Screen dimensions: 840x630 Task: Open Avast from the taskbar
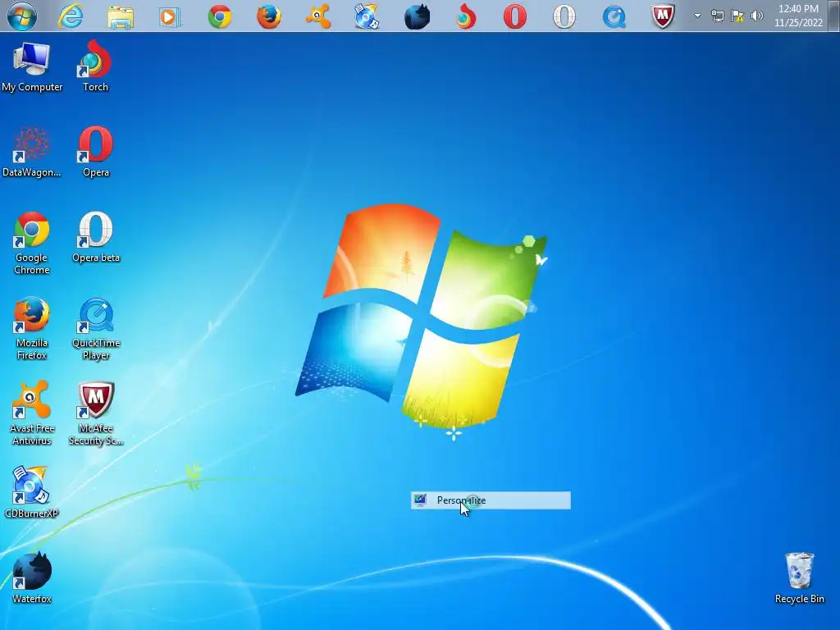(318, 16)
